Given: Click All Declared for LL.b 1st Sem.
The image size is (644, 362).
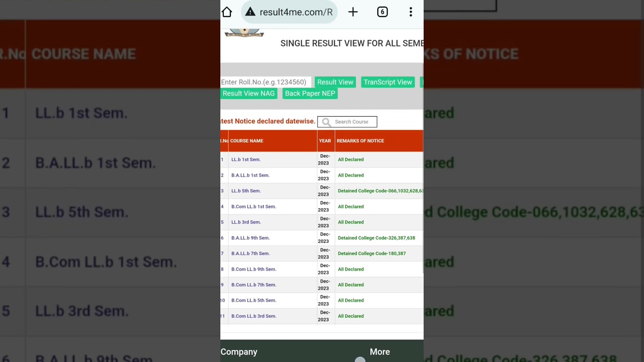Looking at the screenshot, I should (x=351, y=159).
